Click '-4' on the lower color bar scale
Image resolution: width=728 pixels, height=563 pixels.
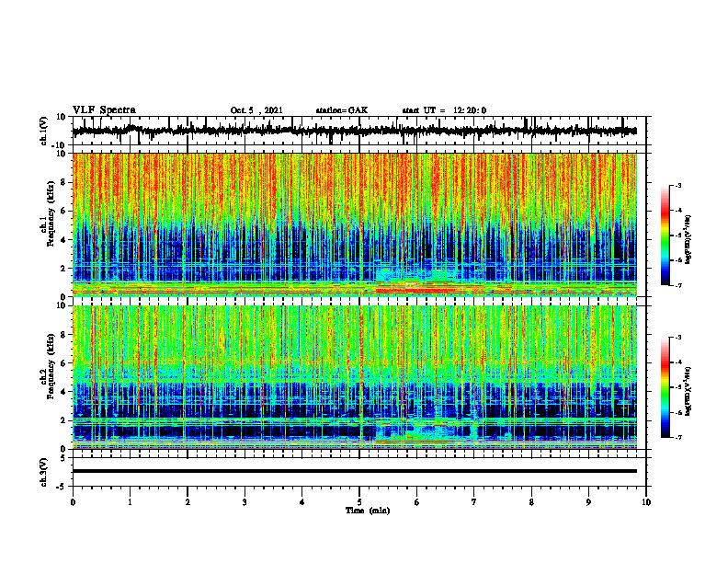coord(677,362)
